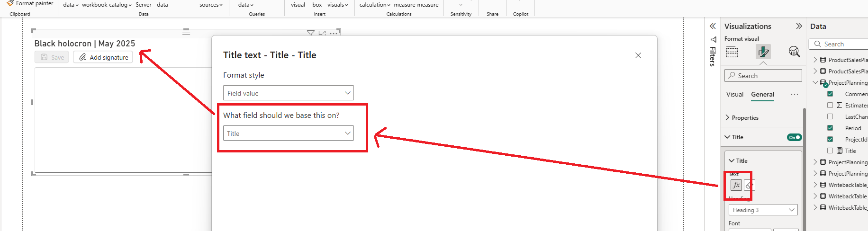Open the field selection dropdown showing Title
868x231 pixels.
coord(288,133)
